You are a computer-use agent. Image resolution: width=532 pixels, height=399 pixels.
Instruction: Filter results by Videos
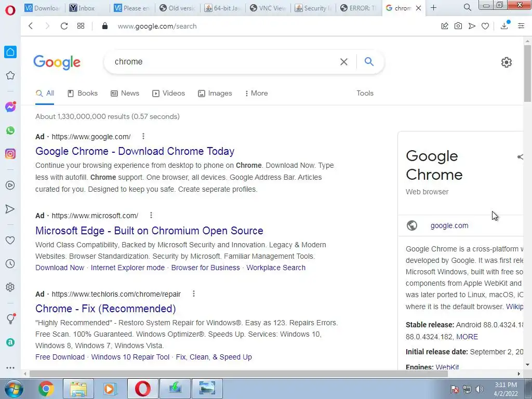[169, 94]
